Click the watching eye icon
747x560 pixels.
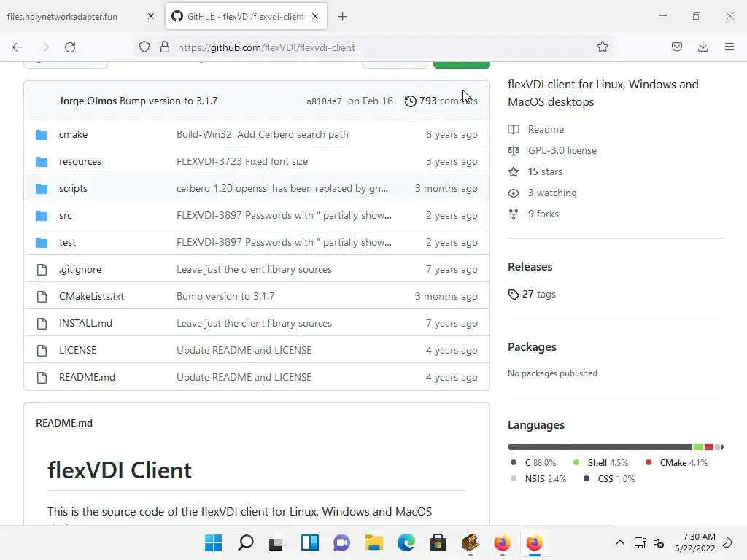(x=514, y=192)
